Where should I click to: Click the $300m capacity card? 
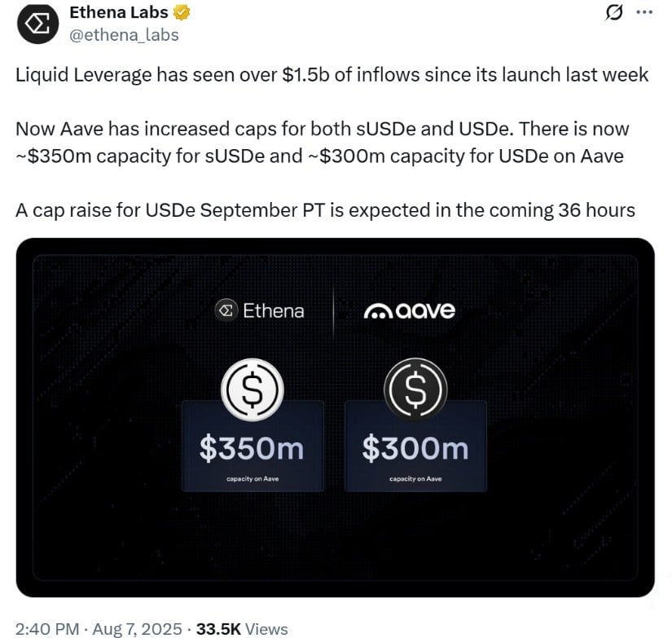click(415, 446)
